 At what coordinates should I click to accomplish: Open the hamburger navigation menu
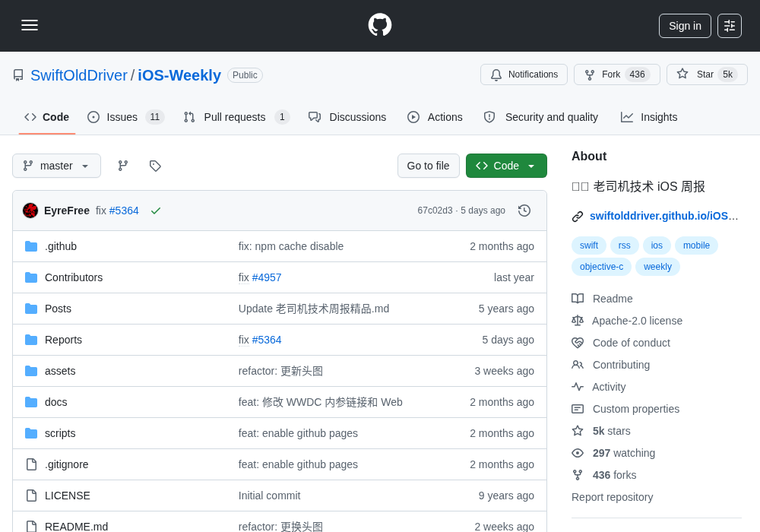point(30,25)
